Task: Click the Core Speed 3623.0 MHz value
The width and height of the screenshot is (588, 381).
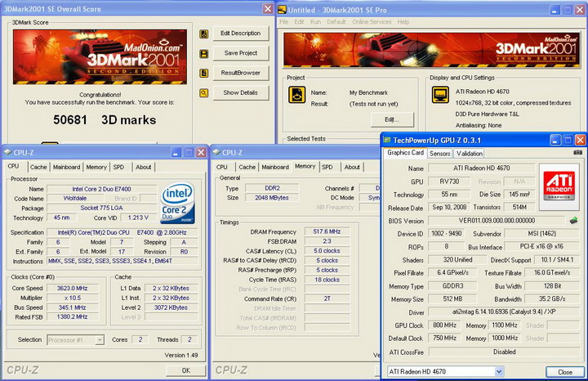Action: (73, 289)
